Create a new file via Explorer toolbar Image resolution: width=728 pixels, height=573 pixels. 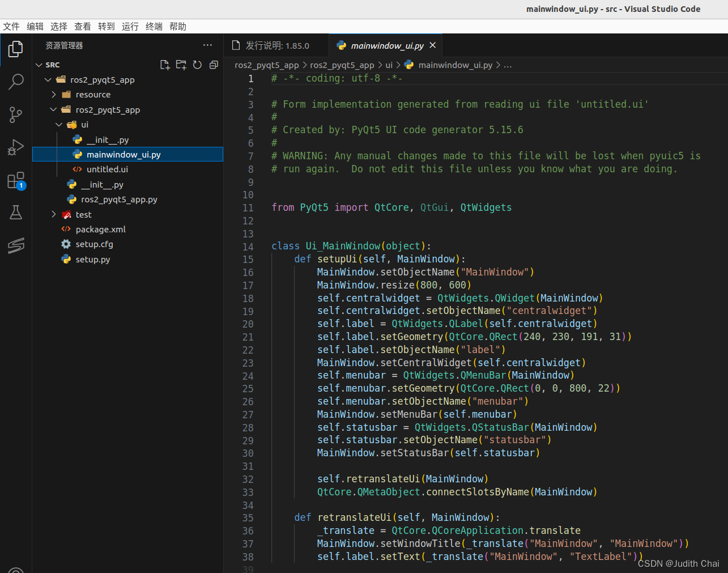pos(165,65)
